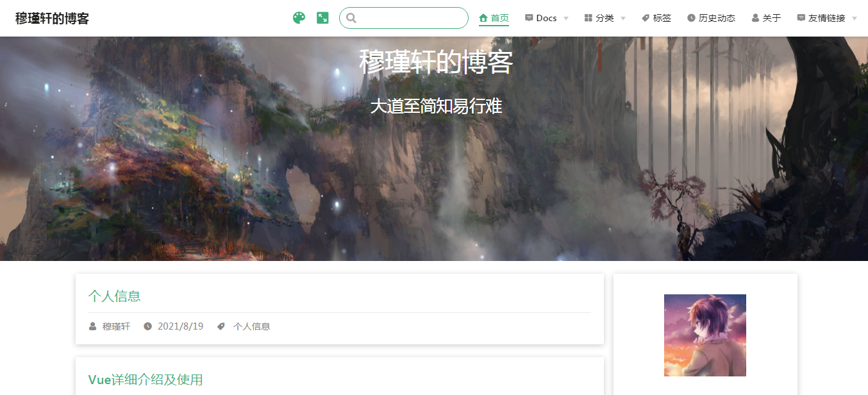Click the clock icon beside 历史动态
This screenshot has width=868, height=395.
pos(691,18)
